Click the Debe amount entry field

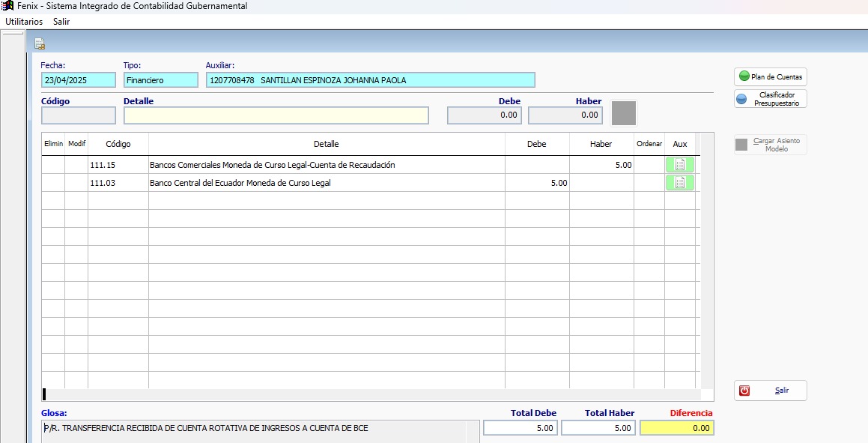484,115
